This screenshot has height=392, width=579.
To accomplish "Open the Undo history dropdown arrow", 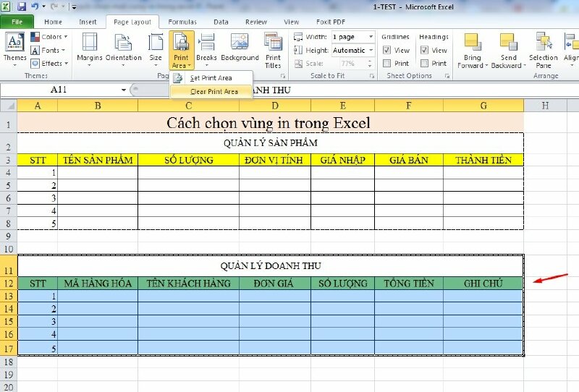I will 43,7.
